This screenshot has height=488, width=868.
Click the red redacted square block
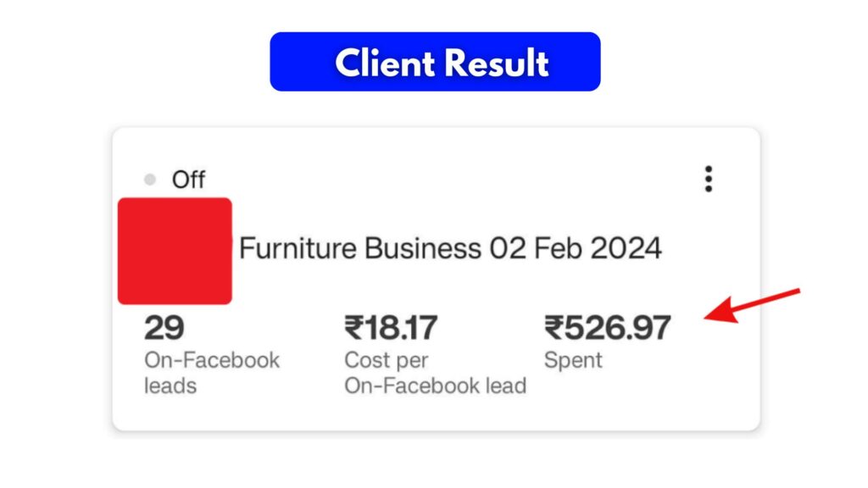click(x=175, y=251)
